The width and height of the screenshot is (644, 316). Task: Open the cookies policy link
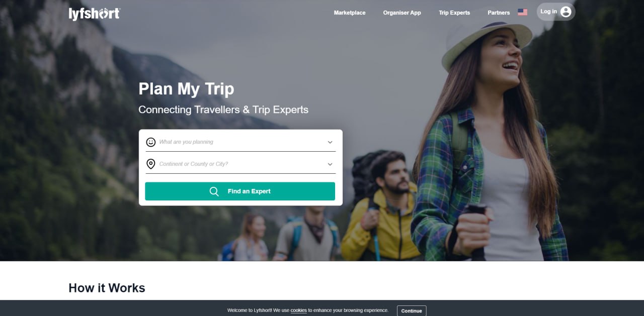pyautogui.click(x=299, y=310)
